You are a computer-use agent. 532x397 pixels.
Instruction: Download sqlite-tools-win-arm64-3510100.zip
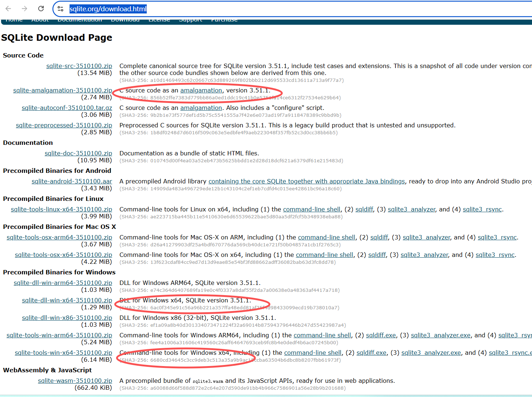click(x=59, y=335)
